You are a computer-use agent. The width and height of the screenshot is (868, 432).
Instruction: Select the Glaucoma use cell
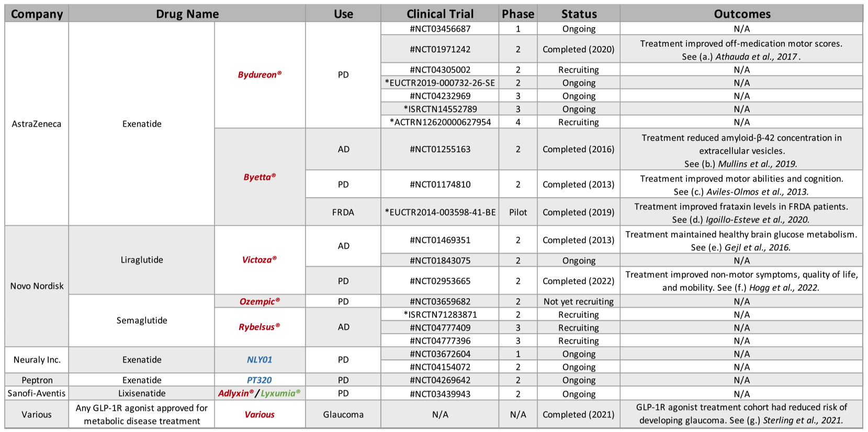[x=343, y=414]
